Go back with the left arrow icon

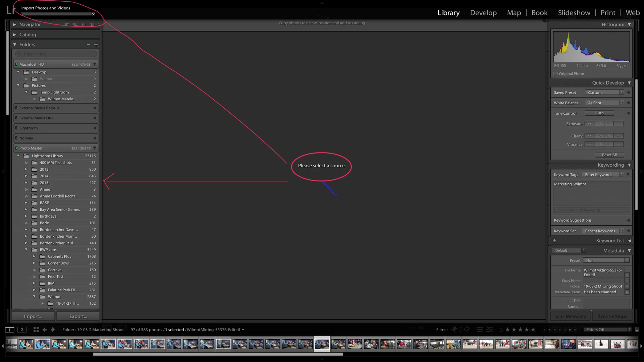(x=45, y=330)
